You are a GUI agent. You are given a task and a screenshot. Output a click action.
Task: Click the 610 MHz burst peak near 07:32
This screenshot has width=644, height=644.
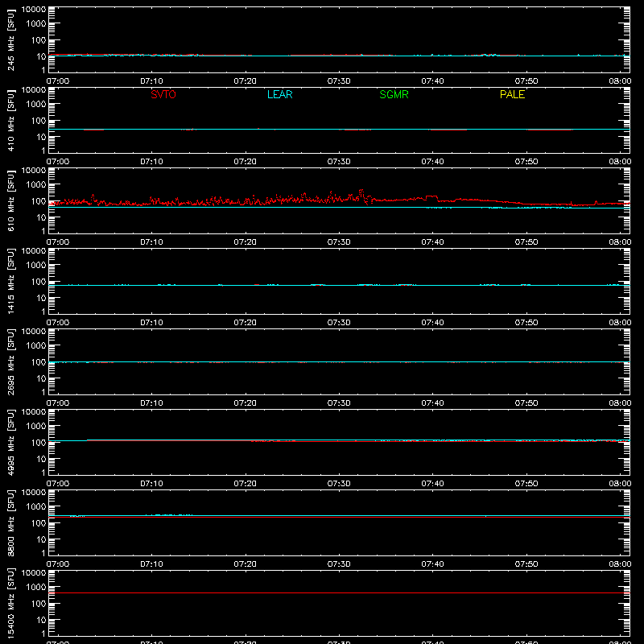pos(361,191)
